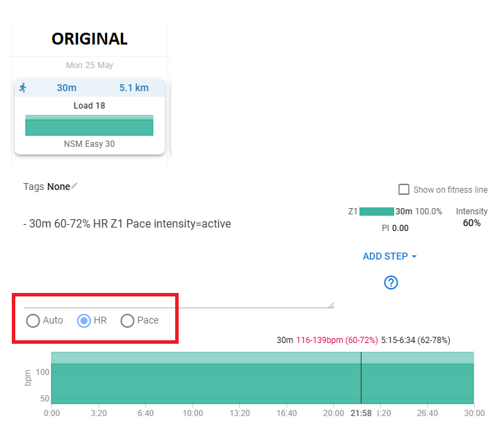Screen dimensions: 504x421
Task: Click the 116-139bpm heart rate range text
Action: (x=320, y=340)
